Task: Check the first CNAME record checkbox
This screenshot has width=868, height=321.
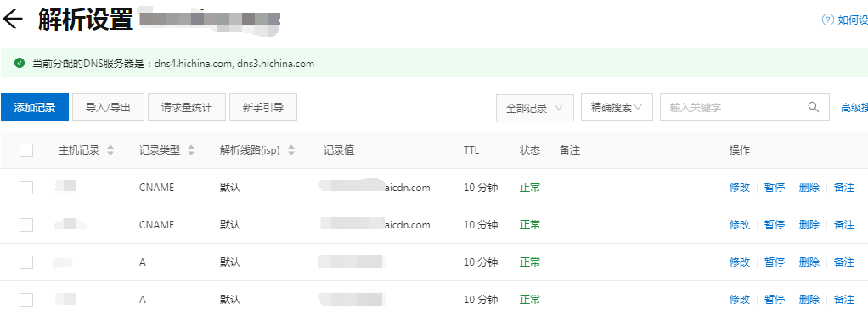Action: coord(26,188)
